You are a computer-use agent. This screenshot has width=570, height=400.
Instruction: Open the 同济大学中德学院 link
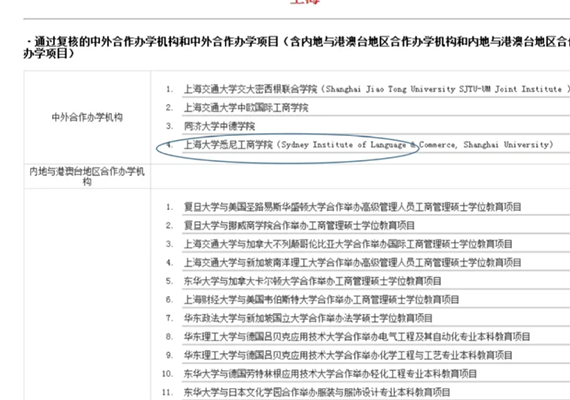[219, 126]
